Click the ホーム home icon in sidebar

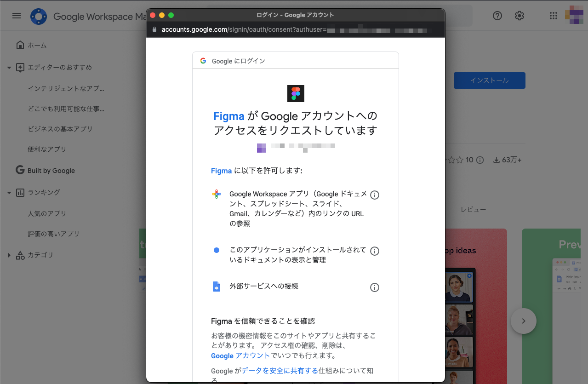coord(20,45)
